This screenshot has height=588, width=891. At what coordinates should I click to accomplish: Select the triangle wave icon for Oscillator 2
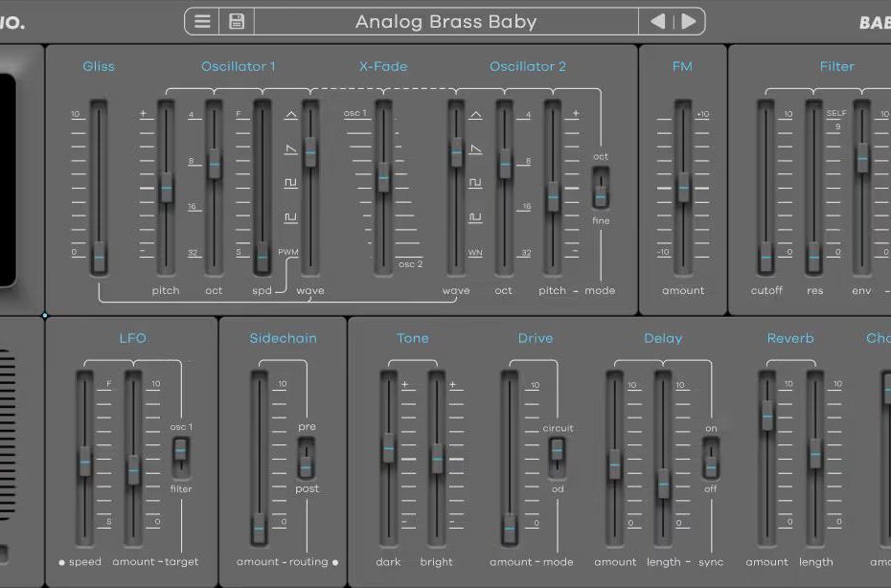tap(475, 116)
